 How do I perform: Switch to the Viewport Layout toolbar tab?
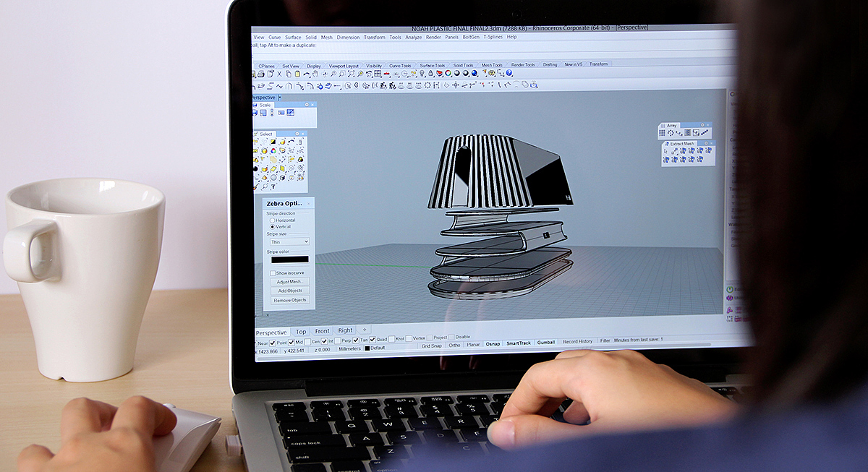click(344, 66)
